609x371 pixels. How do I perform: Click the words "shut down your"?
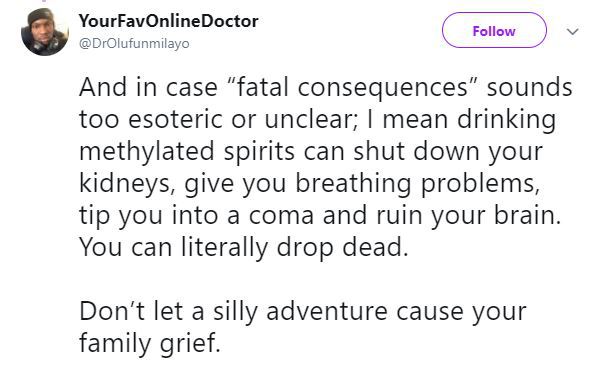click(x=447, y=151)
